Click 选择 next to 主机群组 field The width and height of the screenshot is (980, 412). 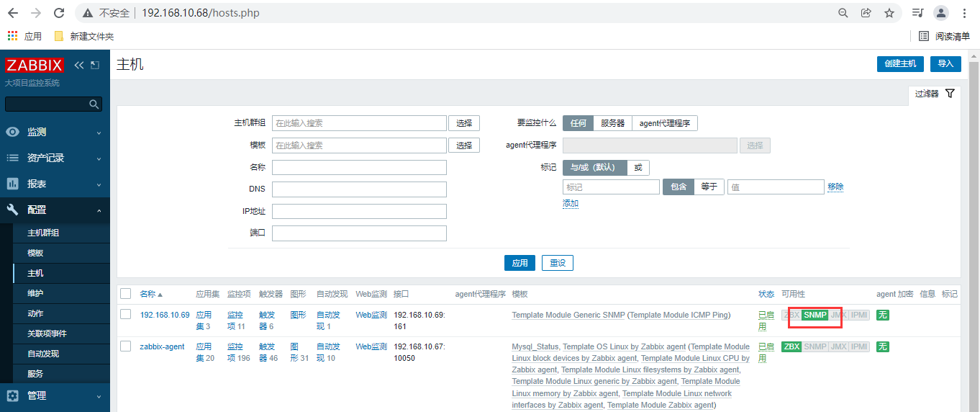pos(464,123)
